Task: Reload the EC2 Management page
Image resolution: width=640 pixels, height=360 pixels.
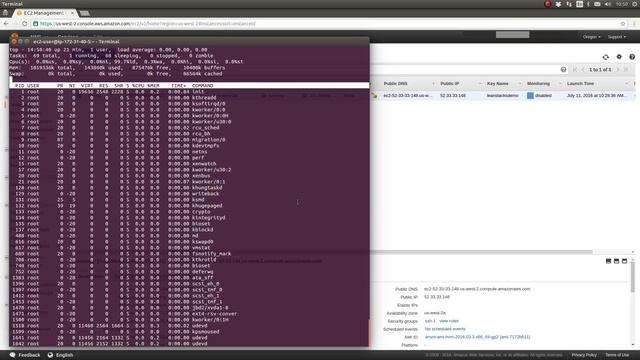Action: pyautogui.click(x=24, y=24)
